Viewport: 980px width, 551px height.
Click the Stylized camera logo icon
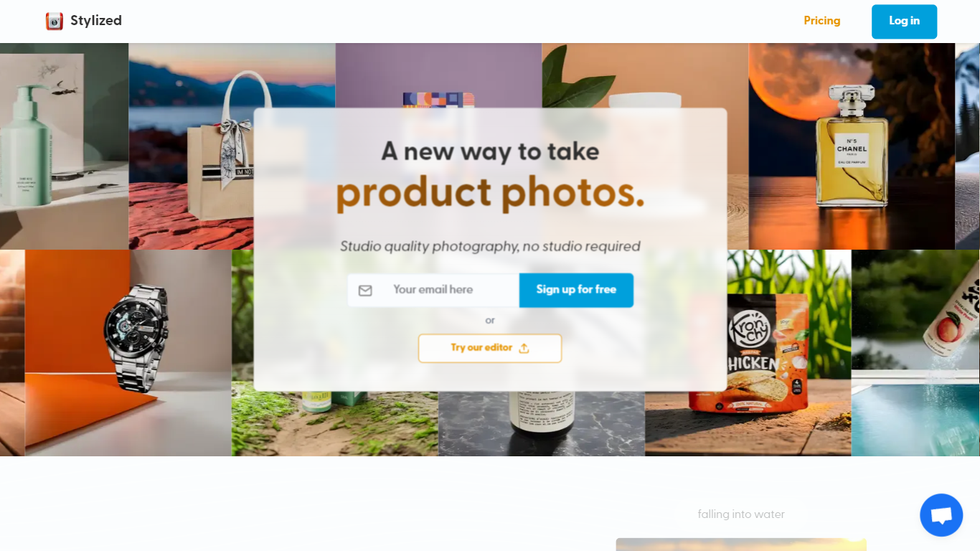[55, 21]
